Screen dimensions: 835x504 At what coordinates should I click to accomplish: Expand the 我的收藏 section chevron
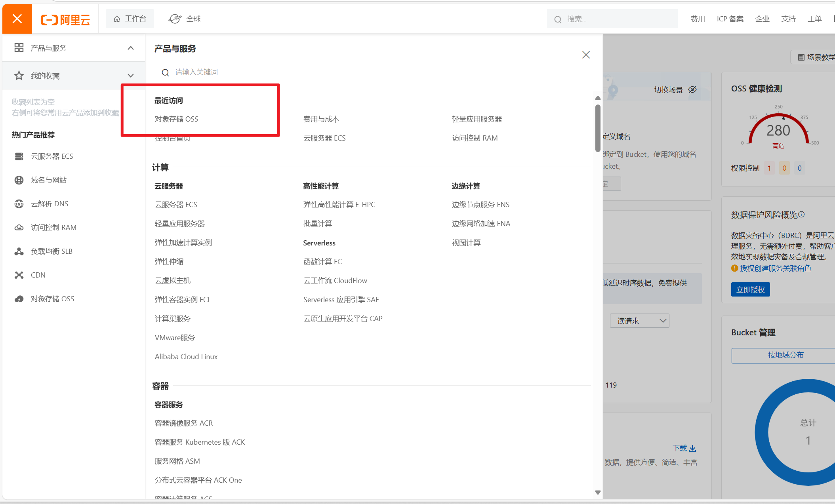pyautogui.click(x=131, y=76)
